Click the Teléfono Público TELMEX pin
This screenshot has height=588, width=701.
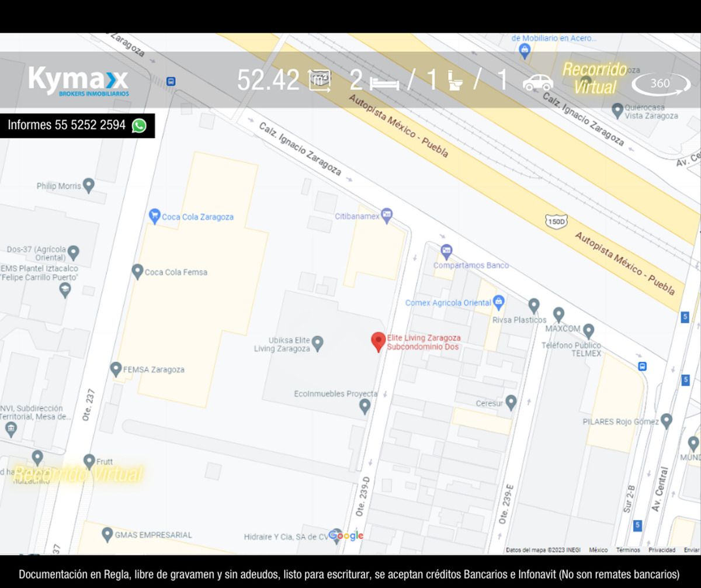588,331
